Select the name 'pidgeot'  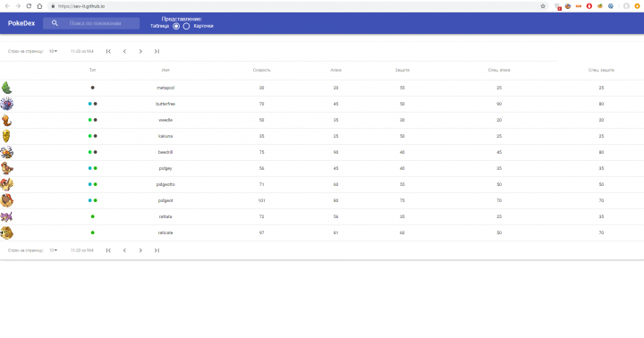(x=165, y=200)
